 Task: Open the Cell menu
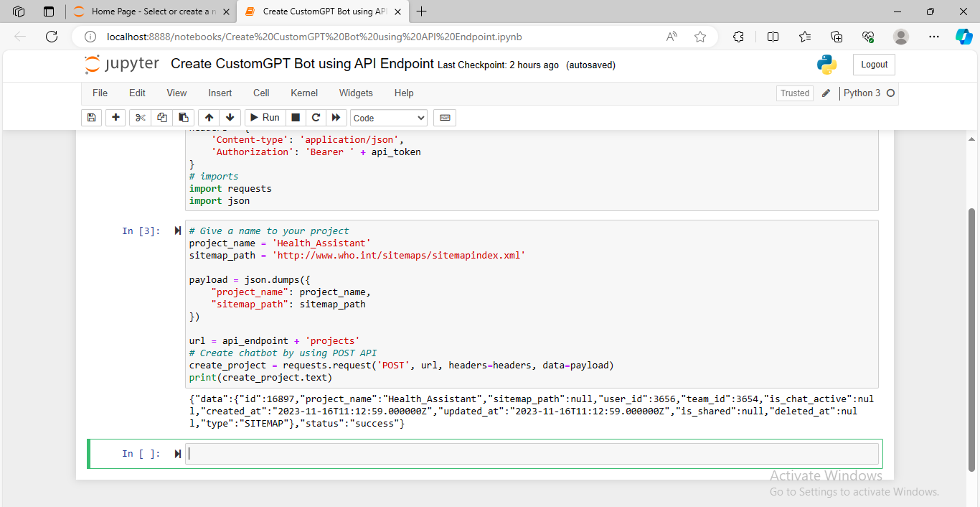pyautogui.click(x=260, y=93)
